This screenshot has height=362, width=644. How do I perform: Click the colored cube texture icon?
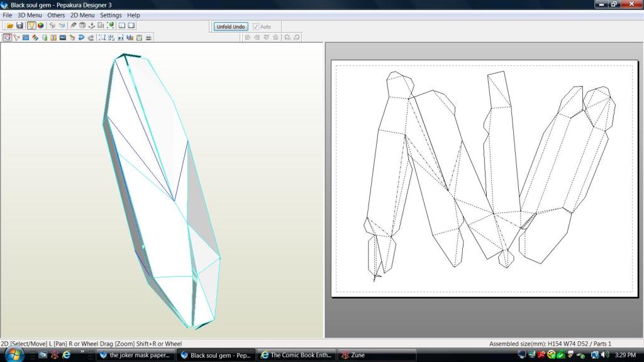click(41, 26)
